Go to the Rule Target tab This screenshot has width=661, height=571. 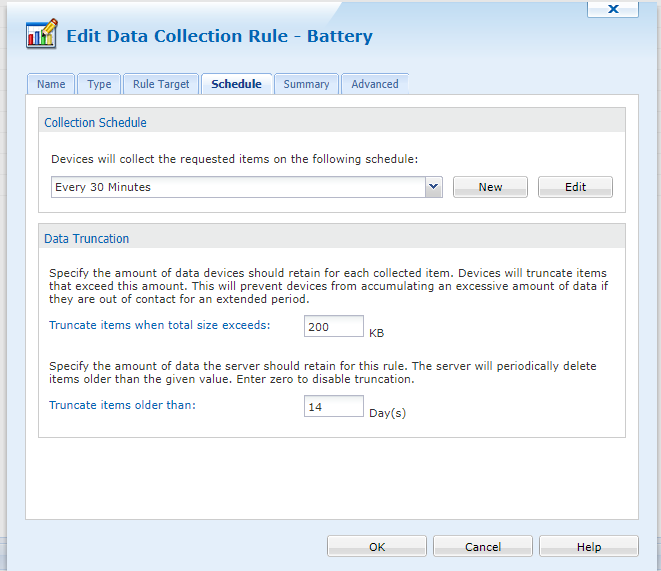[161, 84]
